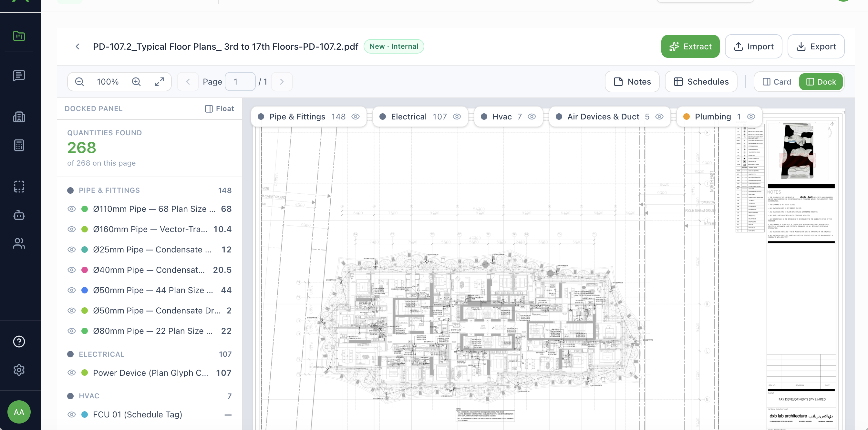The image size is (868, 430).
Task: Open the robot assistant sidebar icon
Action: [19, 215]
